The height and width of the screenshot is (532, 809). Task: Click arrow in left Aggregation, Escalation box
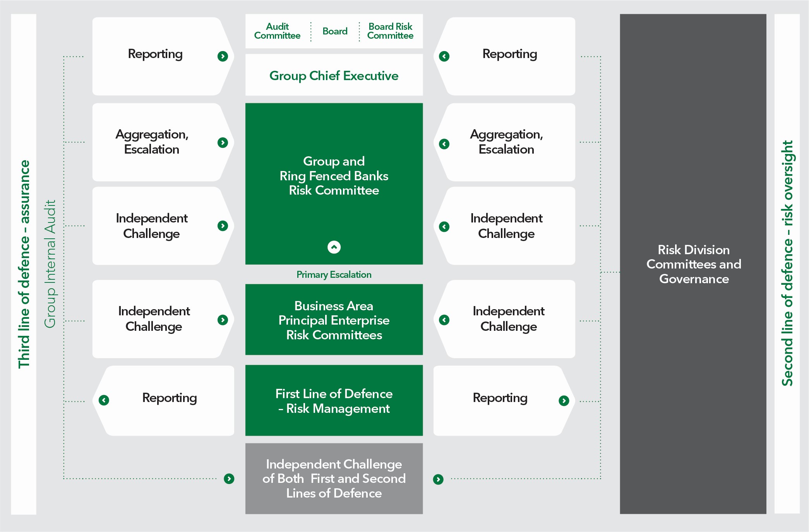[223, 143]
